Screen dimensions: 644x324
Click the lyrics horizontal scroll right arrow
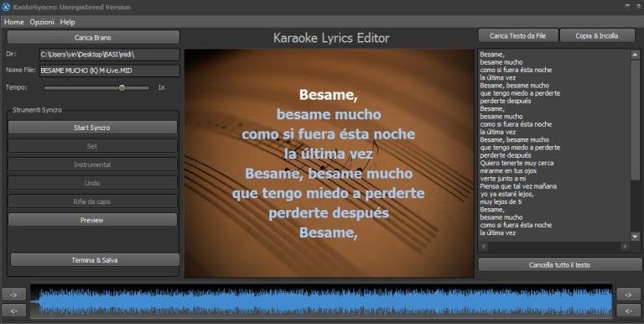click(625, 246)
